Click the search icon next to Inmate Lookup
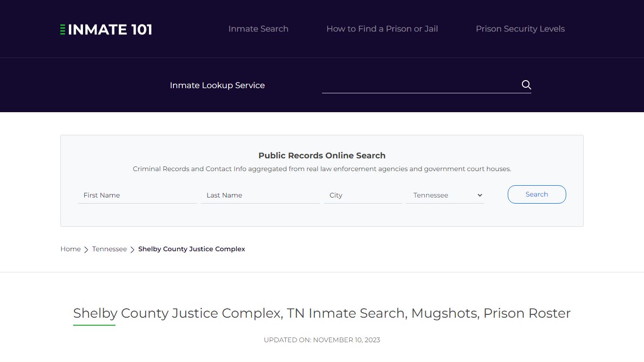The height and width of the screenshot is (362, 644). point(526,85)
